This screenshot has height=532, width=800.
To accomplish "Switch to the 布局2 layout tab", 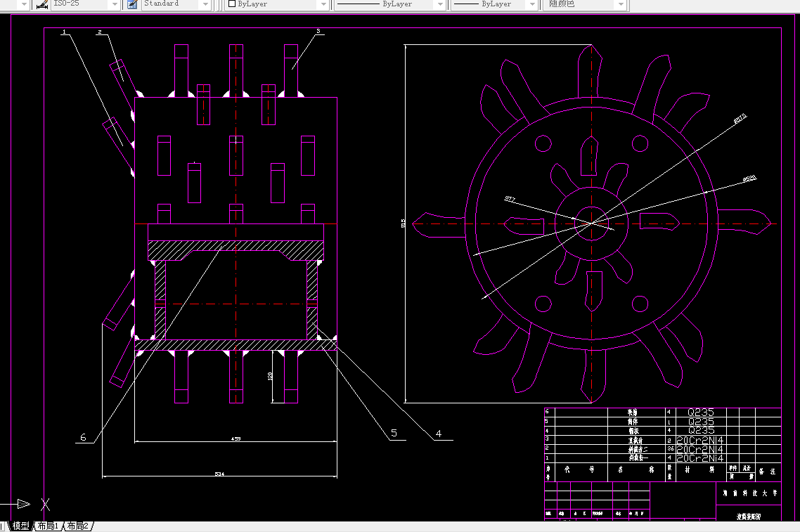I will point(78,526).
